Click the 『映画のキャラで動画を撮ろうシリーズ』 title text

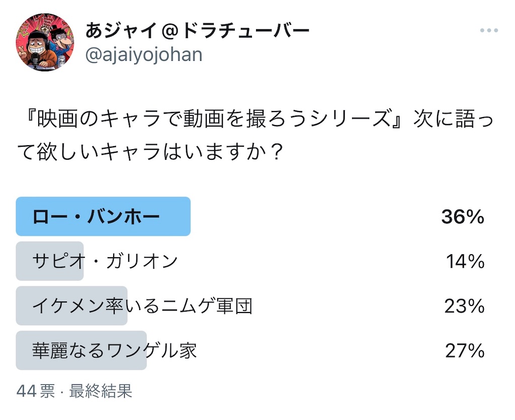tap(214, 119)
